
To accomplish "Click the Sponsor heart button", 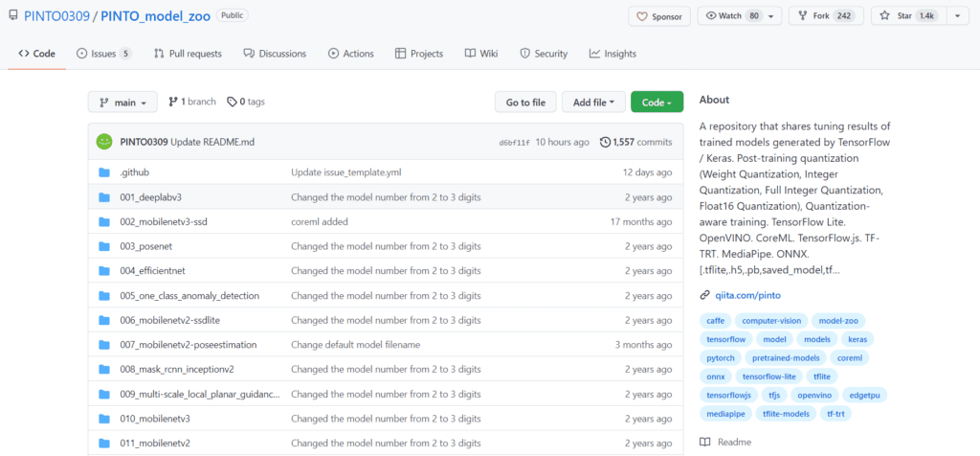I will pyautogui.click(x=659, y=16).
